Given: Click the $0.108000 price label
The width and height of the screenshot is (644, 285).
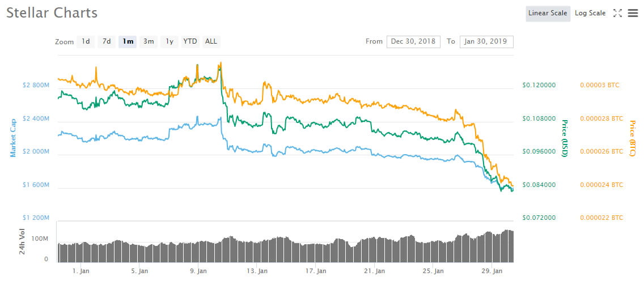Looking at the screenshot, I should (x=539, y=118).
